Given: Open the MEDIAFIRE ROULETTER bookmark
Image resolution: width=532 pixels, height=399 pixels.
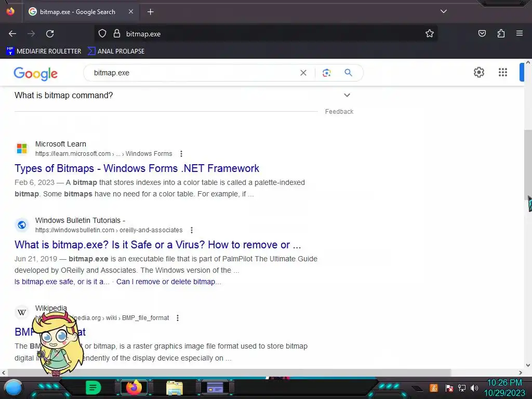Looking at the screenshot, I should [x=44, y=51].
